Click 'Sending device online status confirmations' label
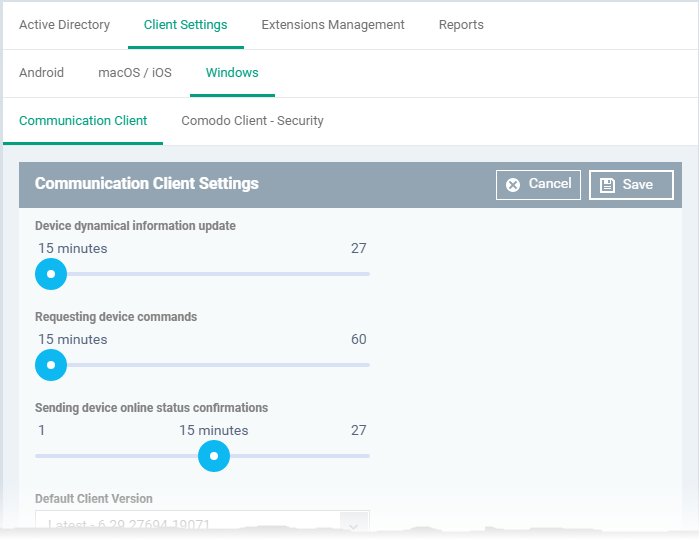This screenshot has width=700, height=543. [x=151, y=408]
